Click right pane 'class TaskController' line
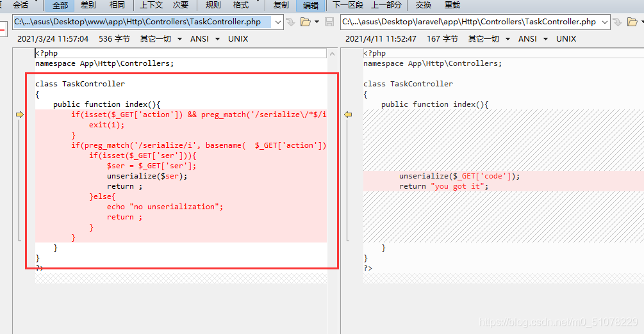The height and width of the screenshot is (334, 644). 408,84
